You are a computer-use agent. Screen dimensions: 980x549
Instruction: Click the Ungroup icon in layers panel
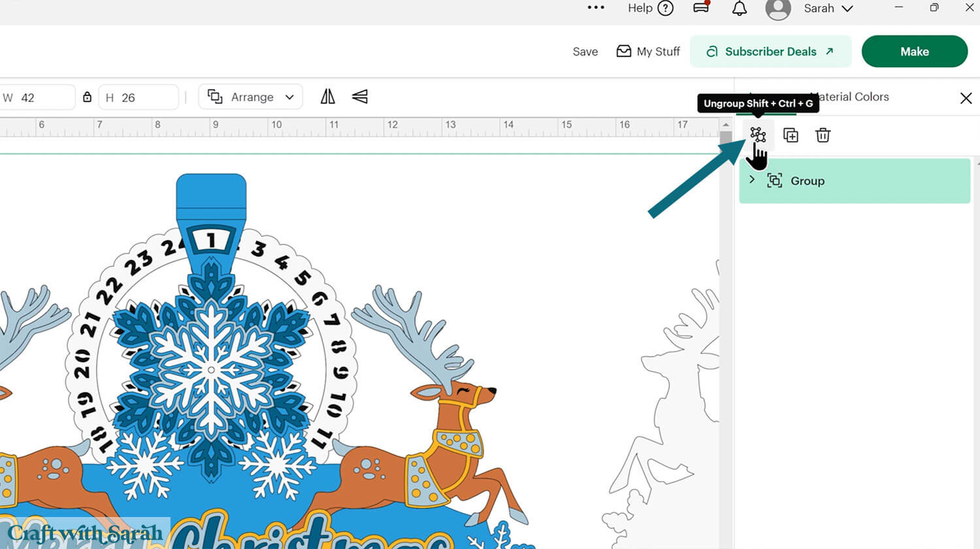click(758, 135)
